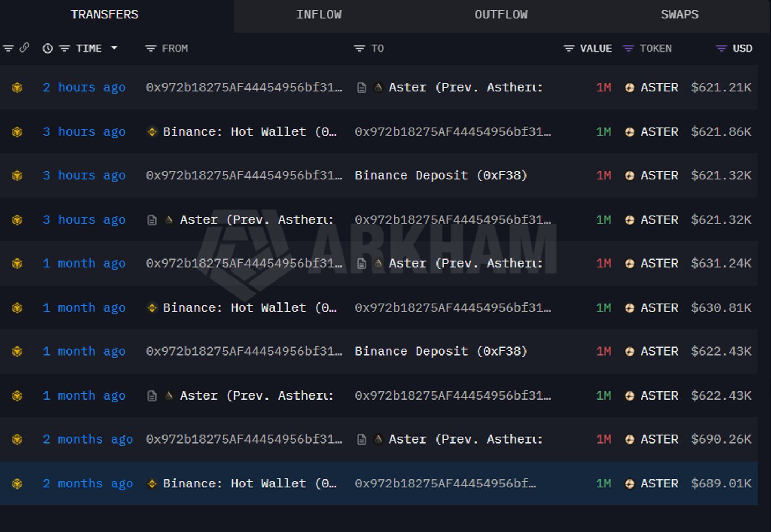Open the Aster sender label in the 3 hours ago row
This screenshot has height=532, width=771.
257,219
